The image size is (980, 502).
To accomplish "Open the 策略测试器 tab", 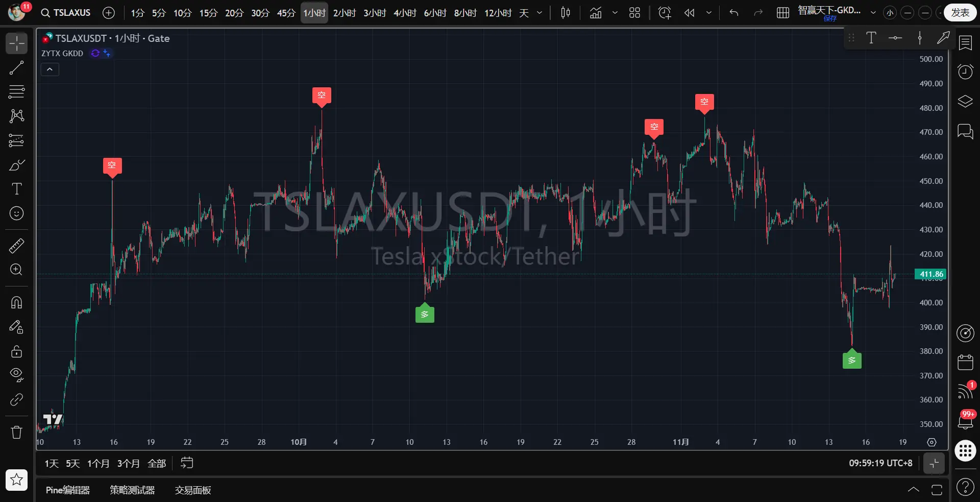I will [132, 490].
